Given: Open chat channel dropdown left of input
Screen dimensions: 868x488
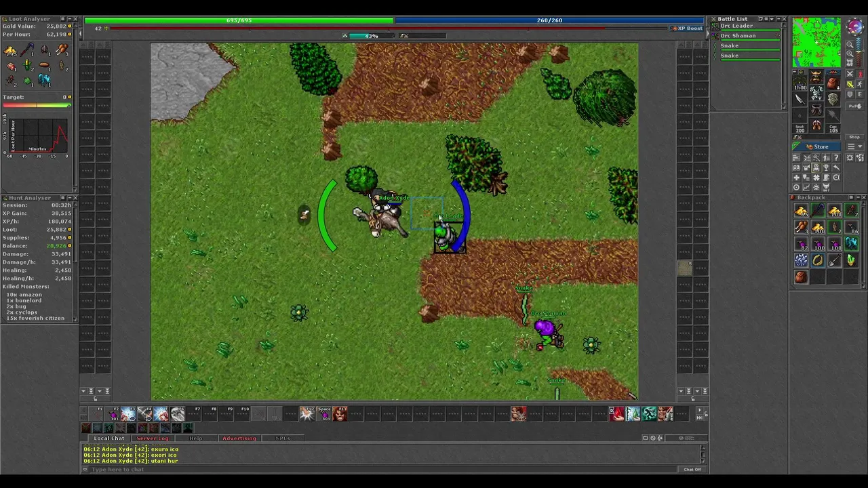Looking at the screenshot, I should pyautogui.click(x=85, y=469).
